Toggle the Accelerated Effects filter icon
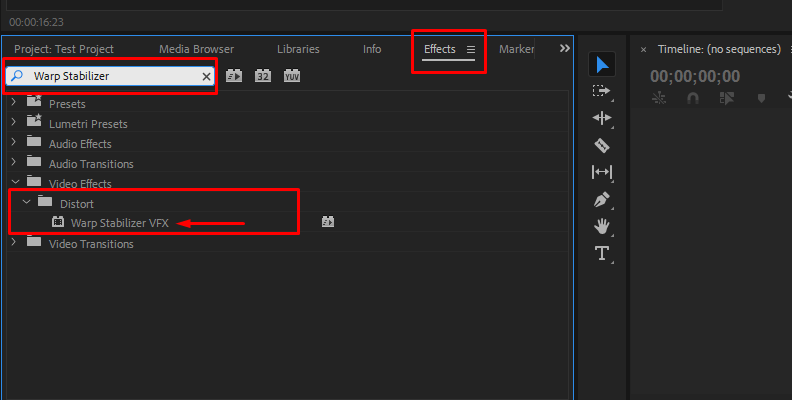This screenshot has height=400, width=792. point(235,76)
